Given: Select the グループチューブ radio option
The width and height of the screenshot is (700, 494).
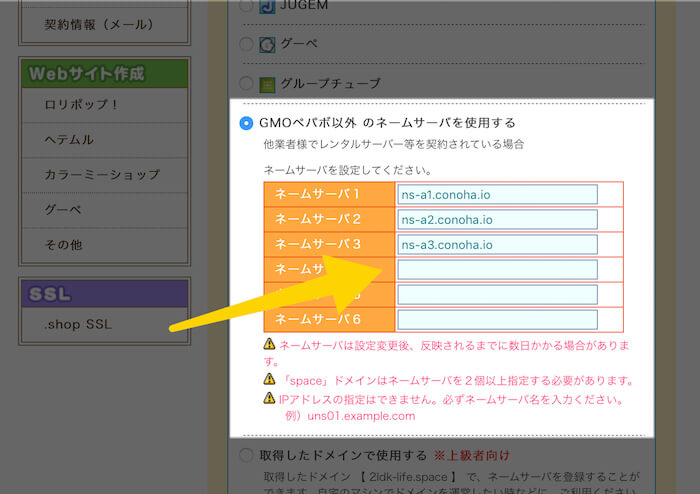Looking at the screenshot, I should (246, 83).
